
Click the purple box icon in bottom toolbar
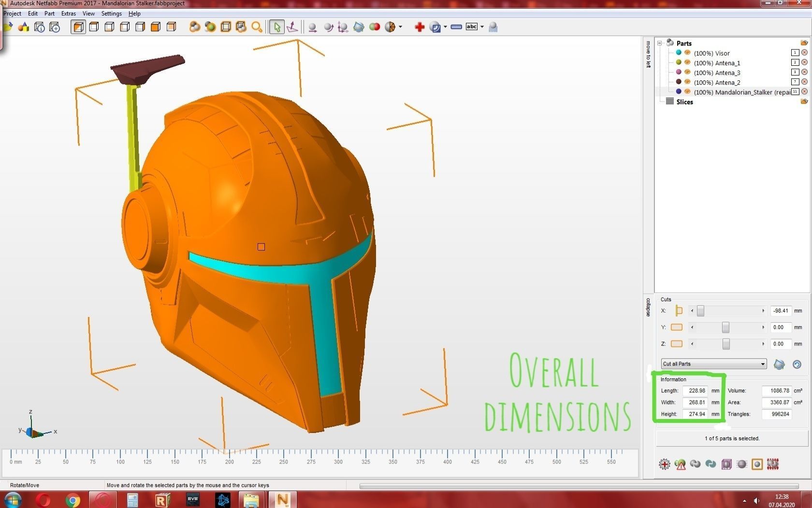726,464
